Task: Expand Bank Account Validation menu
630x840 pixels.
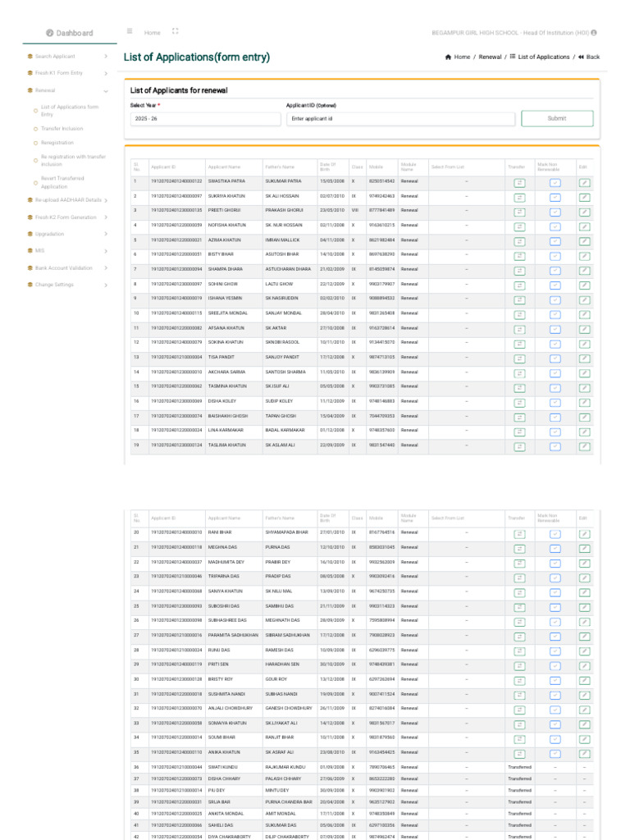Action: coord(67,268)
